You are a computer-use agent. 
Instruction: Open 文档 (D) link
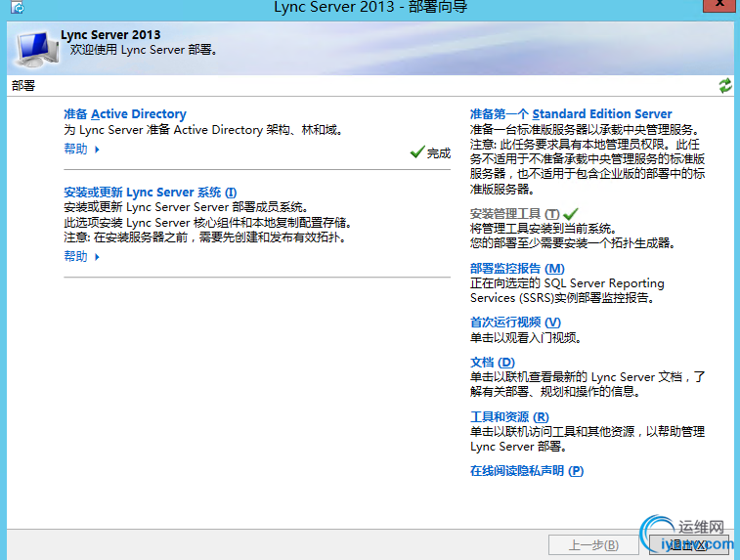[x=493, y=363]
